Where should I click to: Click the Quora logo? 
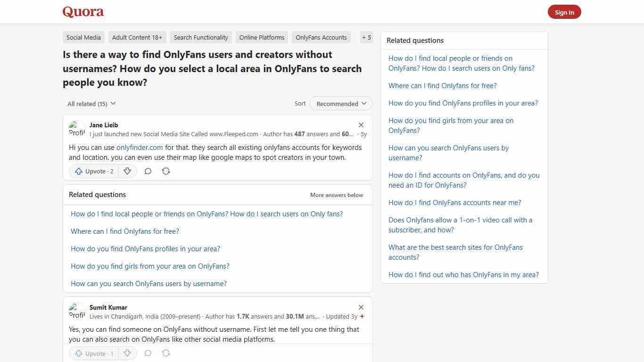(x=83, y=11)
